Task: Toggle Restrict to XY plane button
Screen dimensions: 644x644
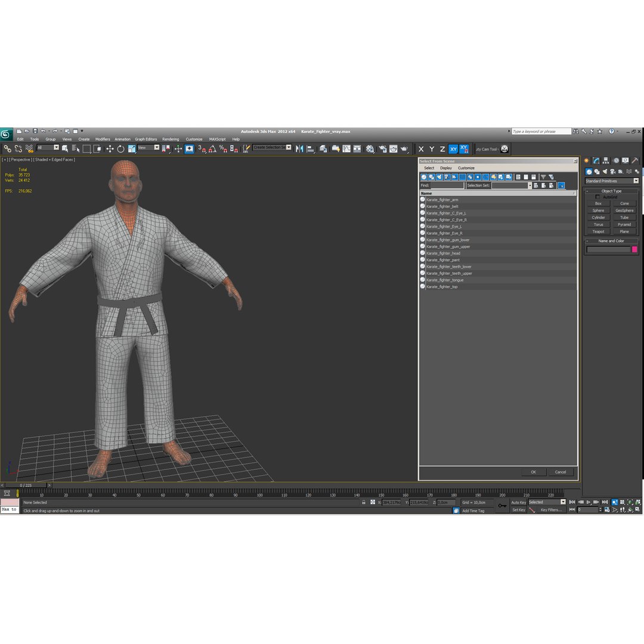Action: 453,149
